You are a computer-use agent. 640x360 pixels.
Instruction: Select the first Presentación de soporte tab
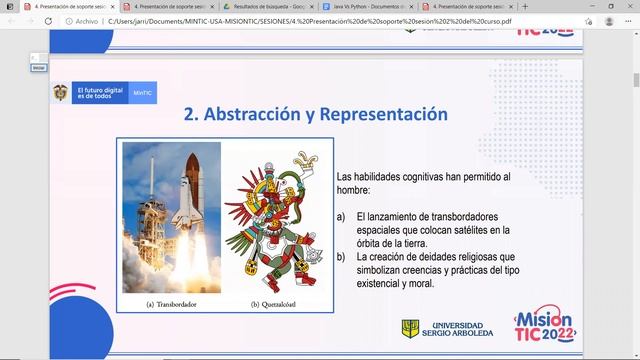(70, 7)
